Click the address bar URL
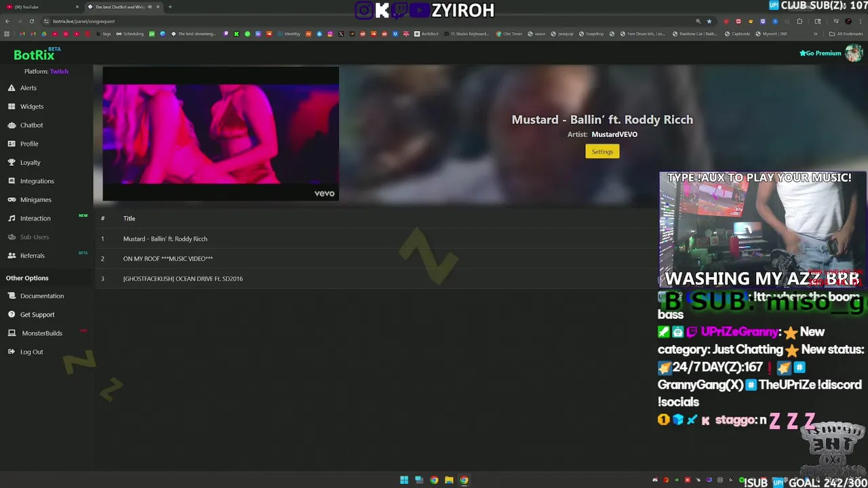868x488 pixels. pyautogui.click(x=84, y=21)
